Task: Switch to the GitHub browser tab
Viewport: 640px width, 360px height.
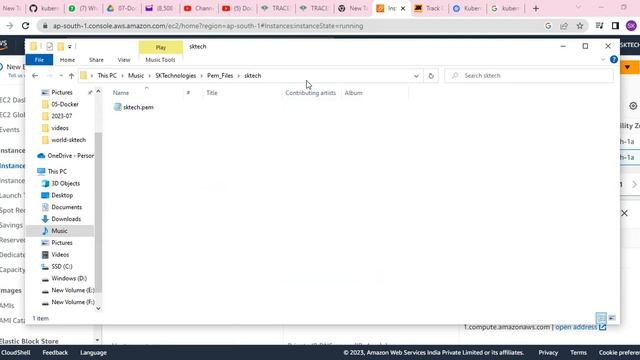Action: [x=44, y=9]
